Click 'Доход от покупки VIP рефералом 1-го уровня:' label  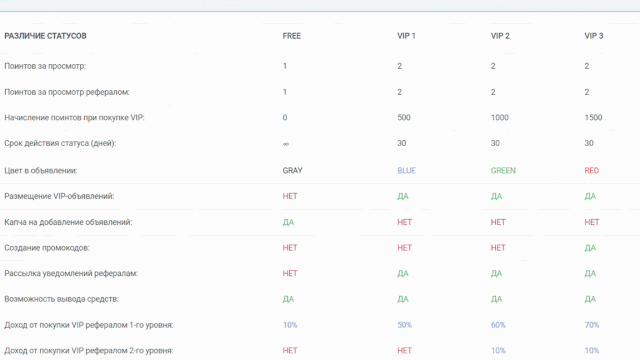coord(89,325)
